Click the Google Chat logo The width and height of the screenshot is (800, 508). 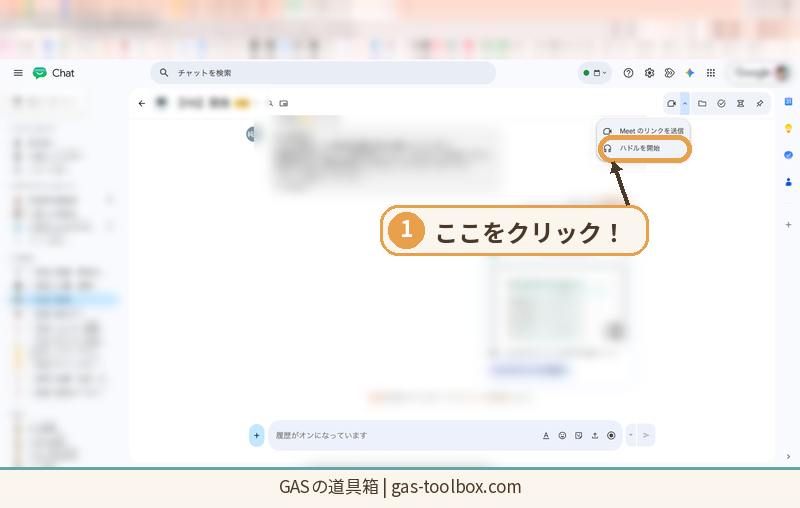pos(40,73)
